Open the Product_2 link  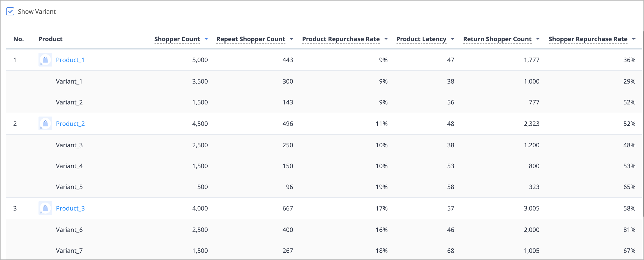(70, 124)
